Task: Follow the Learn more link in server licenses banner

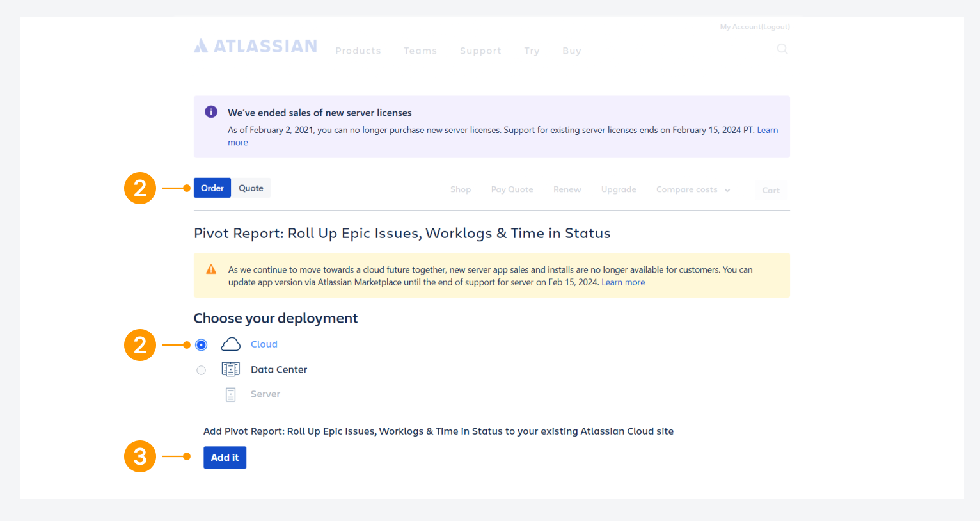Action: [768, 130]
